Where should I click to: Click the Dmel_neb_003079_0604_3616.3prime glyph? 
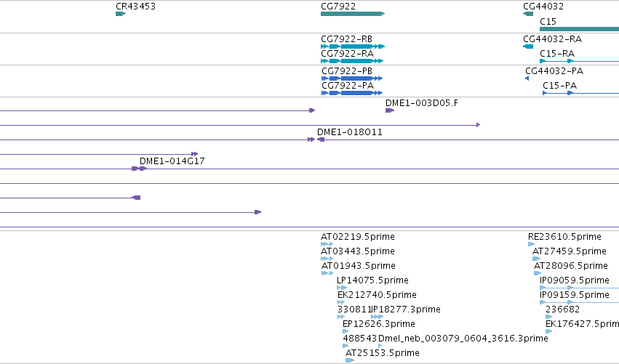click(x=380, y=347)
